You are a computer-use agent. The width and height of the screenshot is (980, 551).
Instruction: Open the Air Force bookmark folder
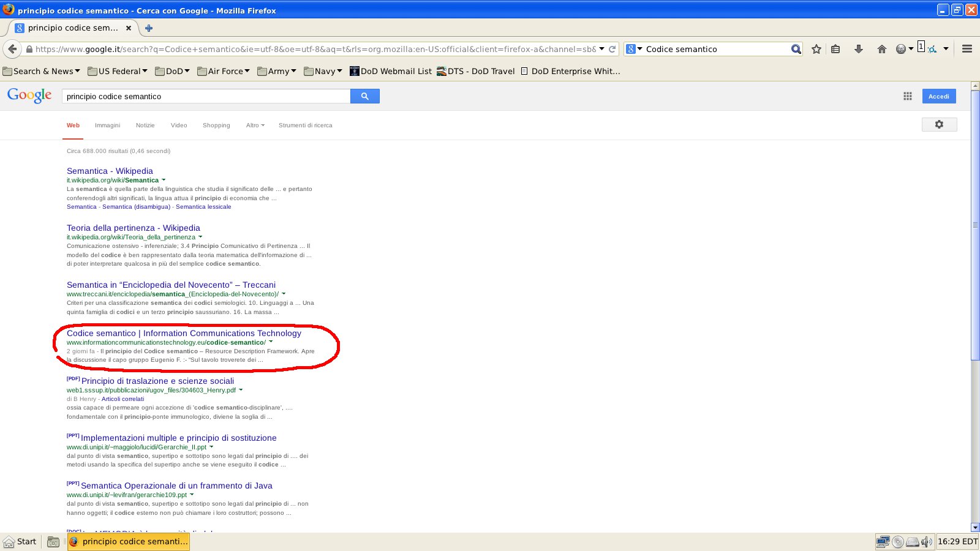coord(224,71)
